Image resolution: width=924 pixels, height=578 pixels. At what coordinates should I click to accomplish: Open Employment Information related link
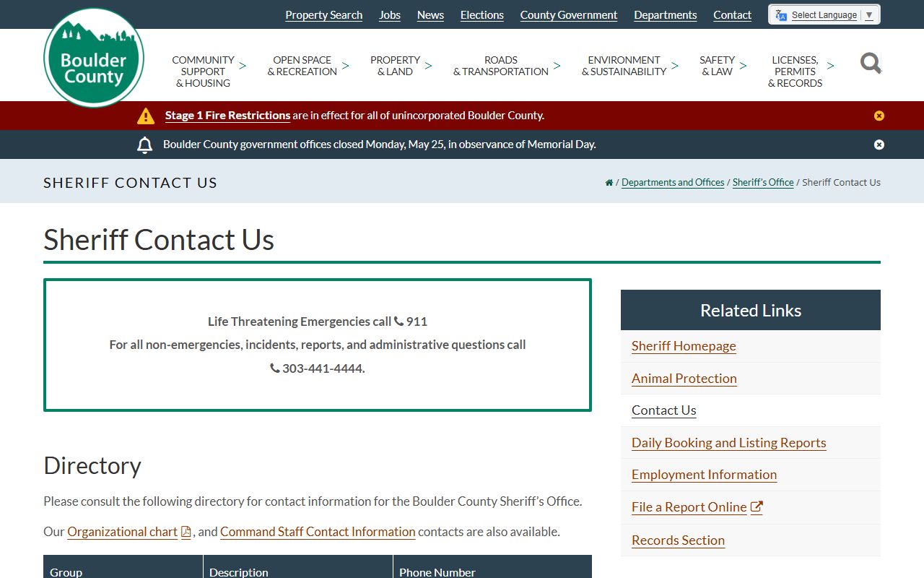705,475
